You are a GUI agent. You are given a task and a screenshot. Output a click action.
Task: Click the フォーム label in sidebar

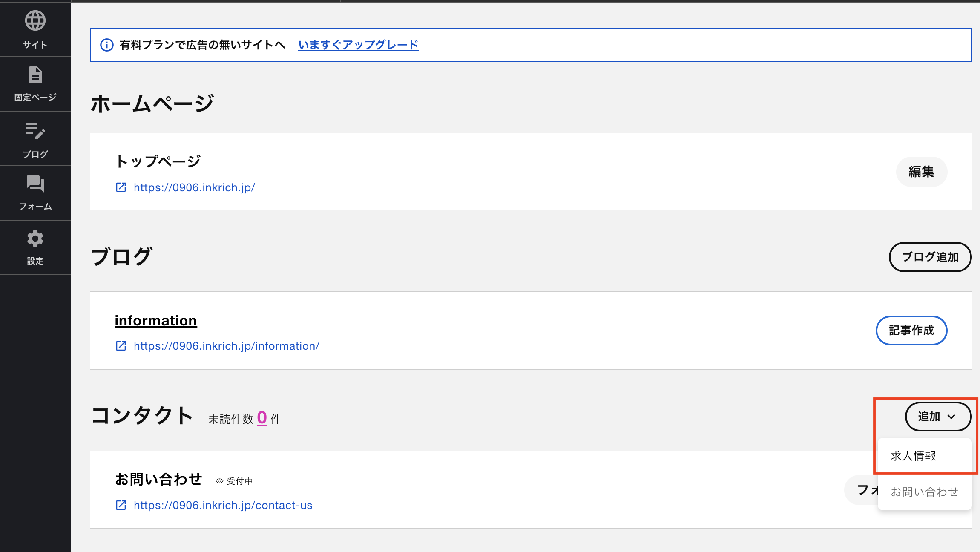pyautogui.click(x=35, y=206)
